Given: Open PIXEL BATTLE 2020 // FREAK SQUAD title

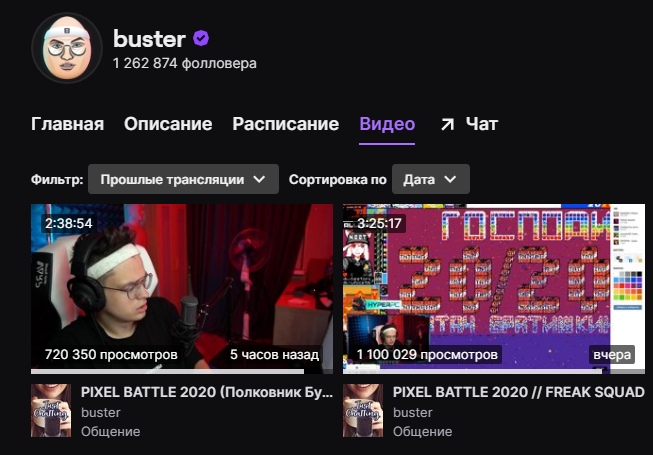Looking at the screenshot, I should click(518, 392).
